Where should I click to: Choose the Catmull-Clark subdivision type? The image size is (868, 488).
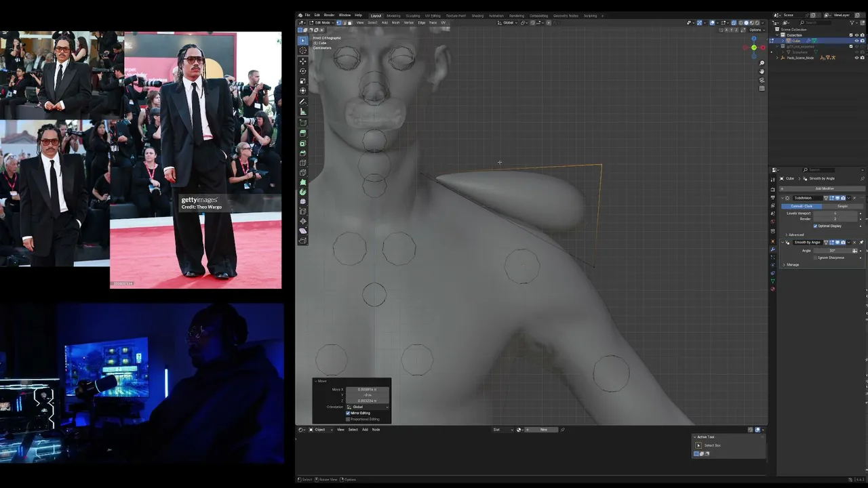tap(802, 206)
